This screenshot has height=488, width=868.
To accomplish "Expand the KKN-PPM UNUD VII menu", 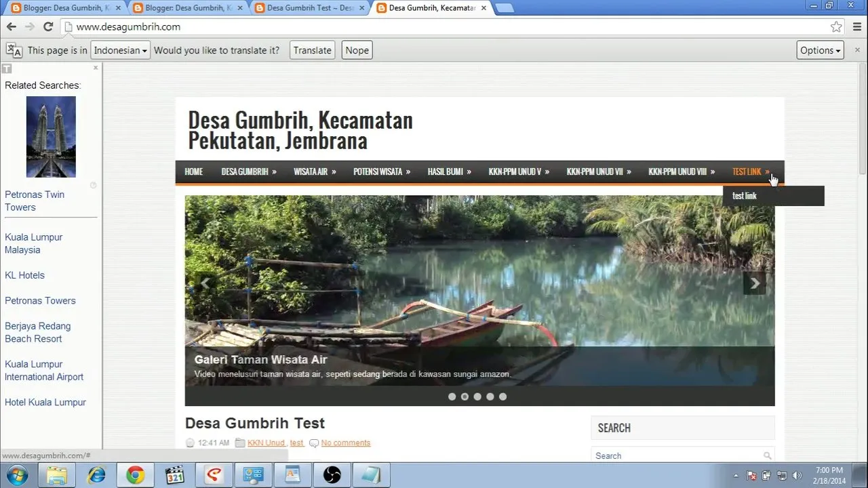I will pos(599,171).
